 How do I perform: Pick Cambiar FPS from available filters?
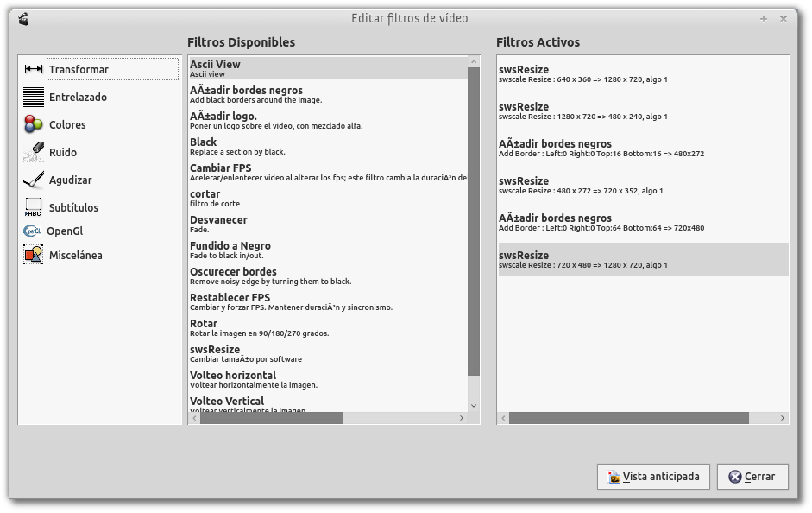[x=328, y=173]
